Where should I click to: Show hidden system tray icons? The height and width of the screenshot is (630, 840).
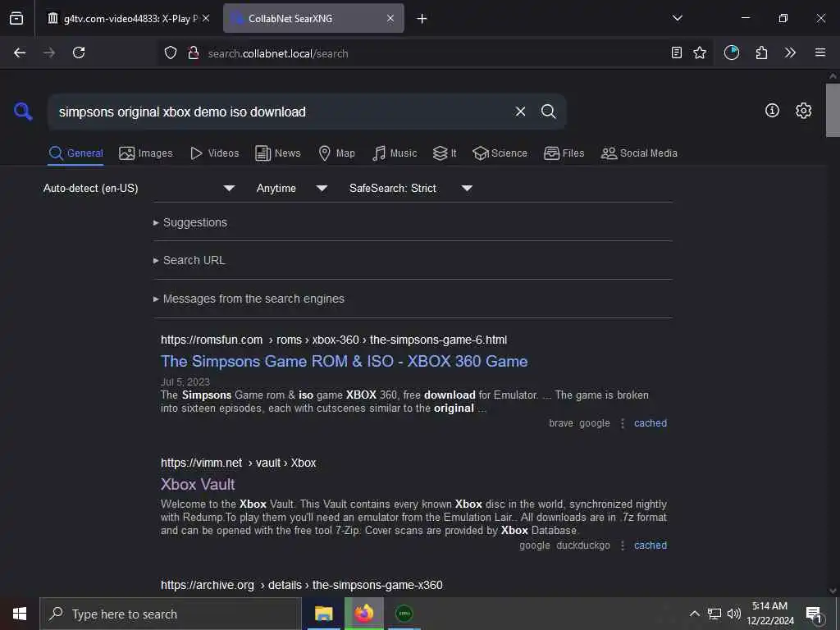(x=694, y=614)
